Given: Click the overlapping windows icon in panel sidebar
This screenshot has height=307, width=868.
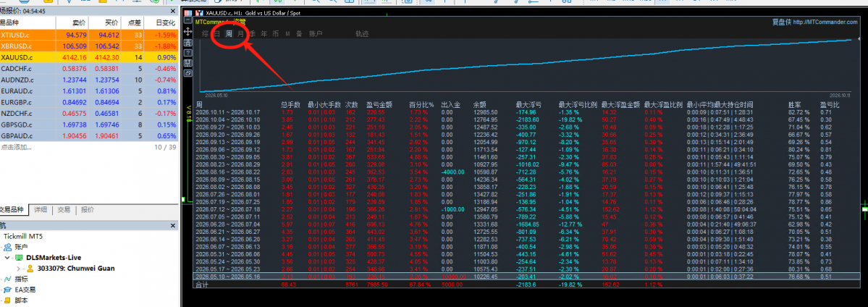Looking at the screenshot, I should click(x=187, y=72).
